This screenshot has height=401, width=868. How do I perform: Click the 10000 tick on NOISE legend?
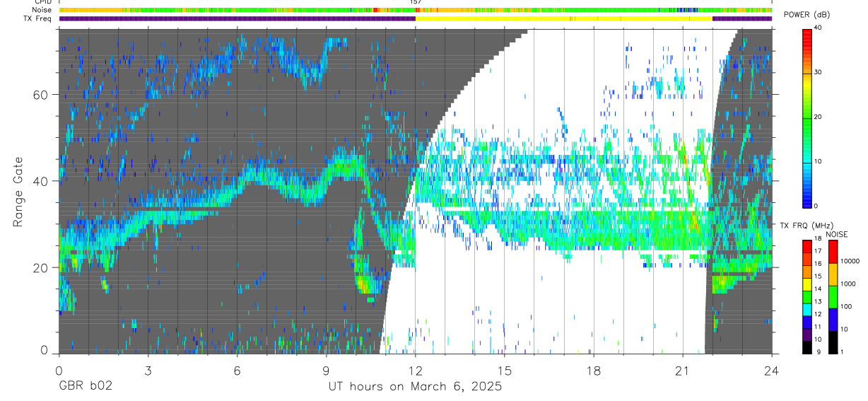(850, 262)
